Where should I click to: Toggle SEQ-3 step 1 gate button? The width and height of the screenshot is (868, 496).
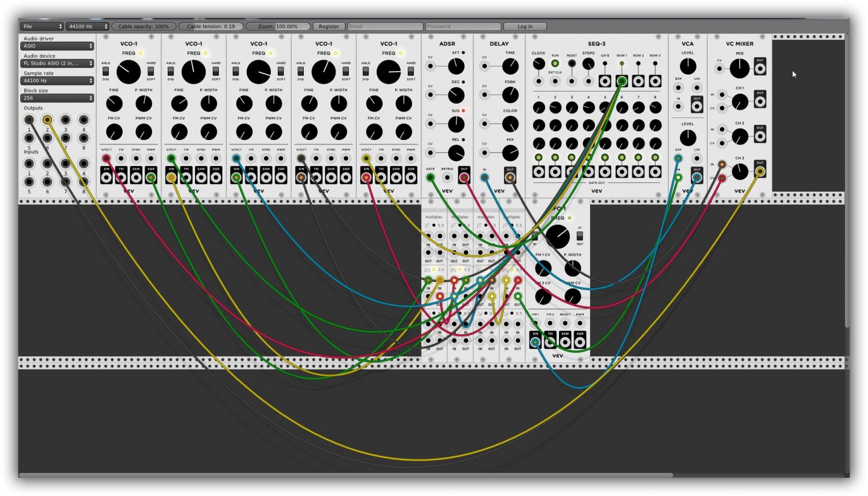pos(539,157)
